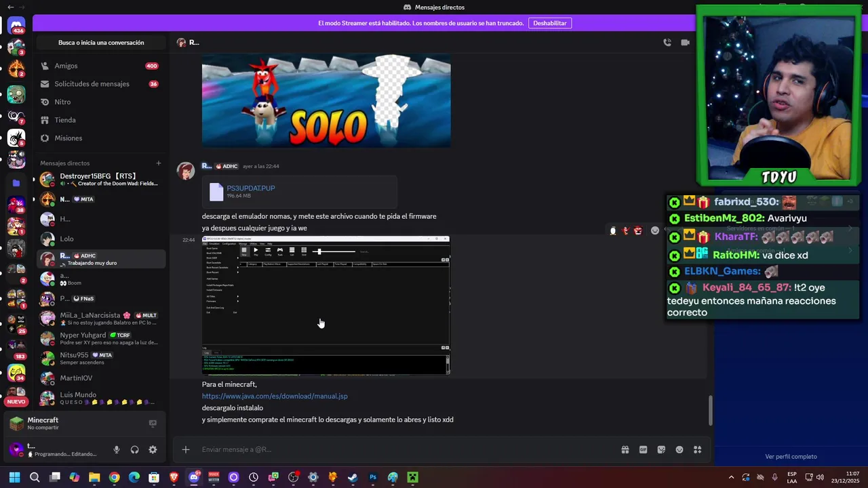This screenshot has height=488, width=868.
Task: Open Microsoft Edge from taskbar
Action: 134,477
